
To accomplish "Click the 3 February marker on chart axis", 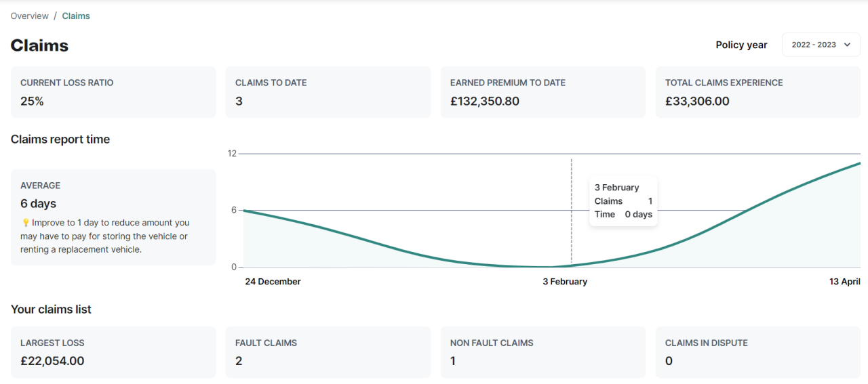I will pos(565,282).
